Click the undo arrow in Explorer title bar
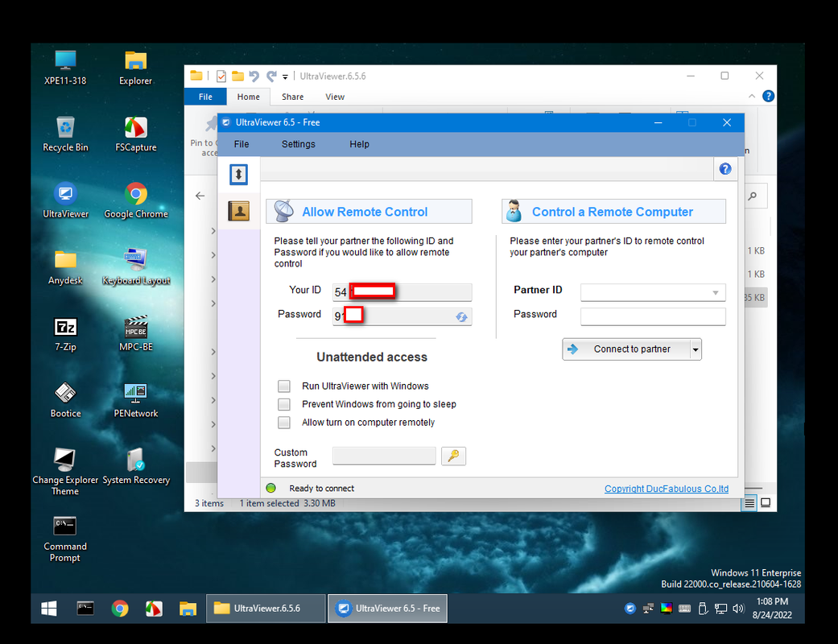Image resolution: width=838 pixels, height=644 pixels. click(x=254, y=76)
